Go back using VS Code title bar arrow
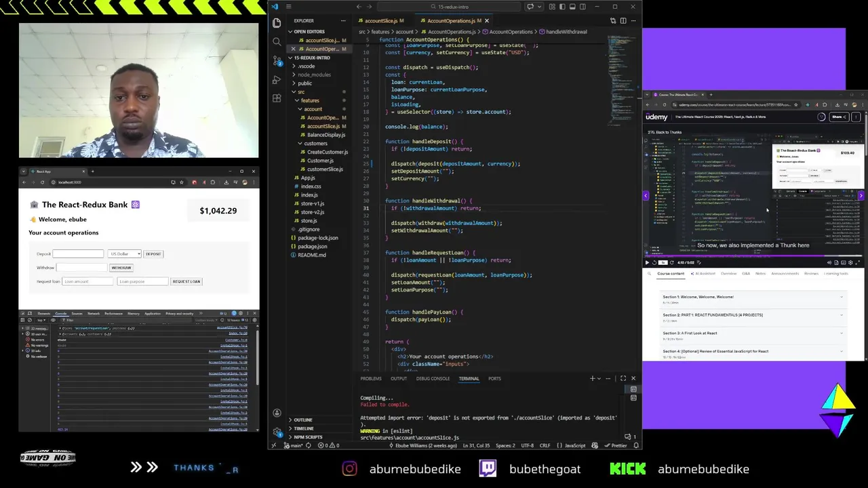Screen dimensions: 868x488 point(359,7)
